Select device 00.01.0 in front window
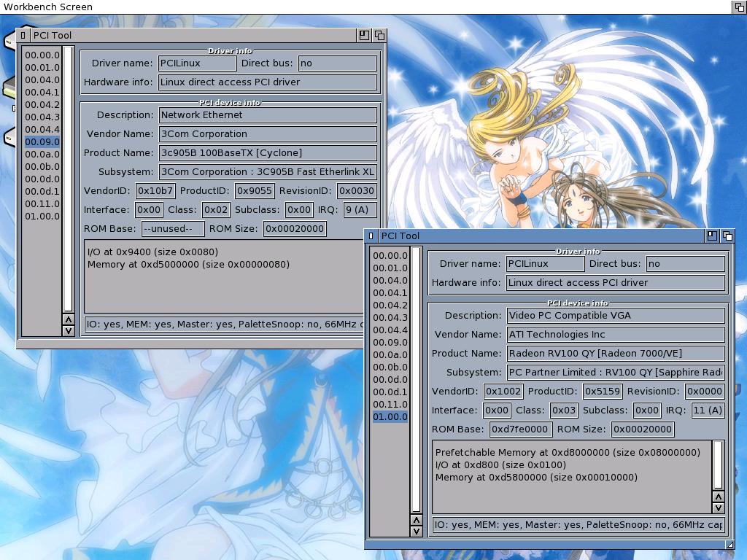Viewport: 747px width, 560px height. click(390, 268)
